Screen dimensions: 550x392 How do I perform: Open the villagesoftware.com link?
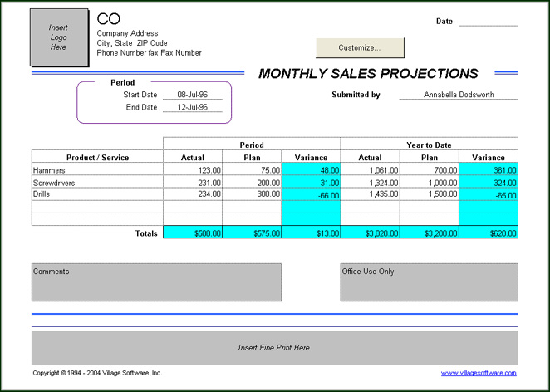coord(479,374)
